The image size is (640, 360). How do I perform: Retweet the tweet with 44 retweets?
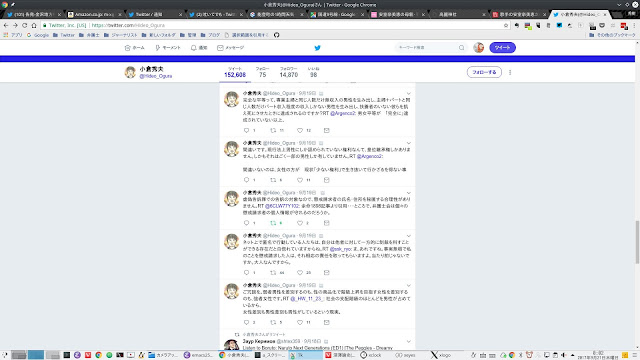273,273
